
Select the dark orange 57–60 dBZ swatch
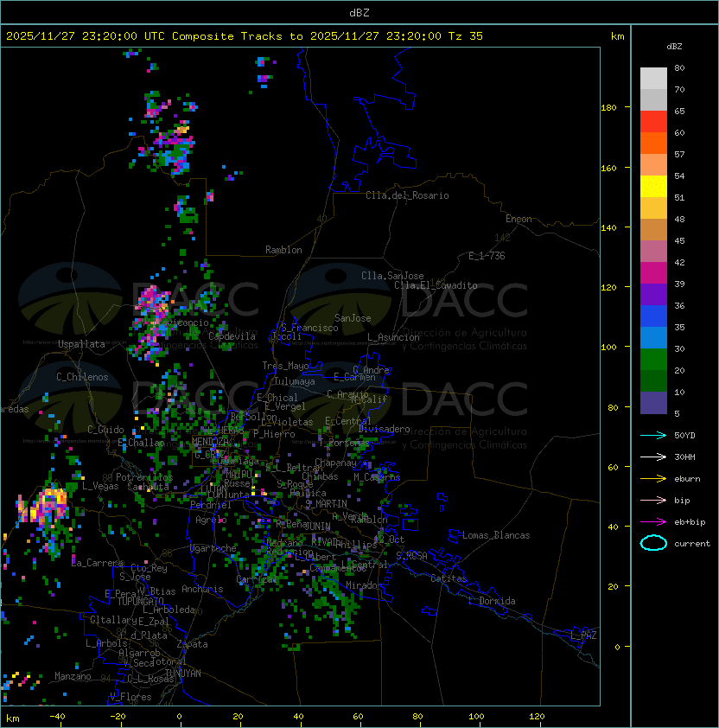point(653,143)
